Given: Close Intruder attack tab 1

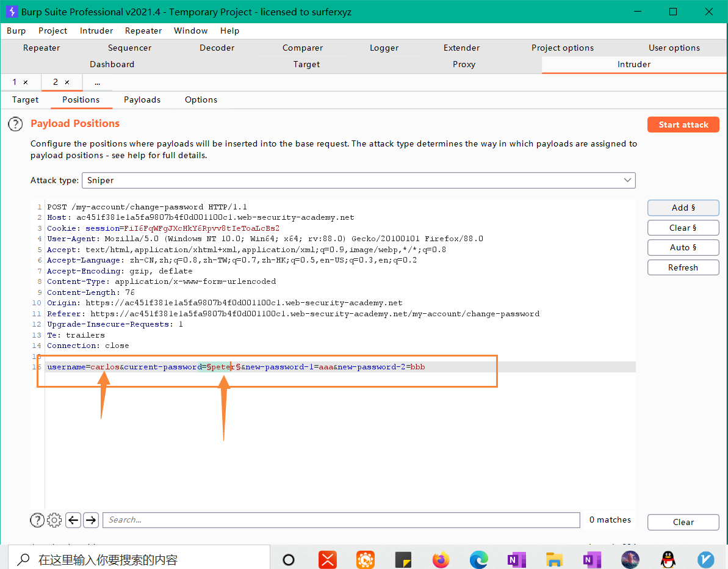Looking at the screenshot, I should (26, 82).
